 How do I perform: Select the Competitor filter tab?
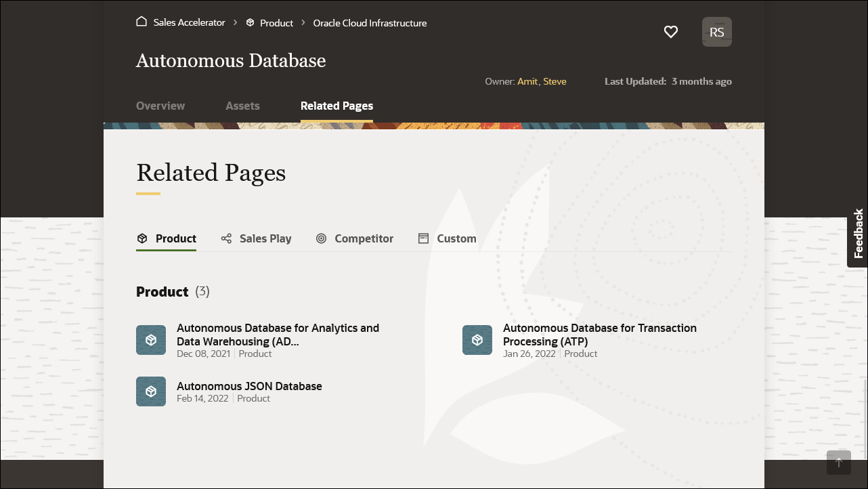point(364,238)
